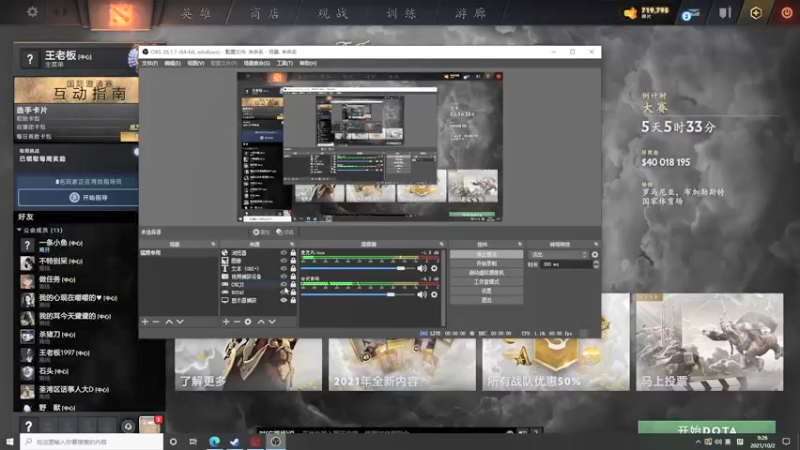
Task: Toggle lock on 视频捕获设备 source
Action: click(x=293, y=277)
